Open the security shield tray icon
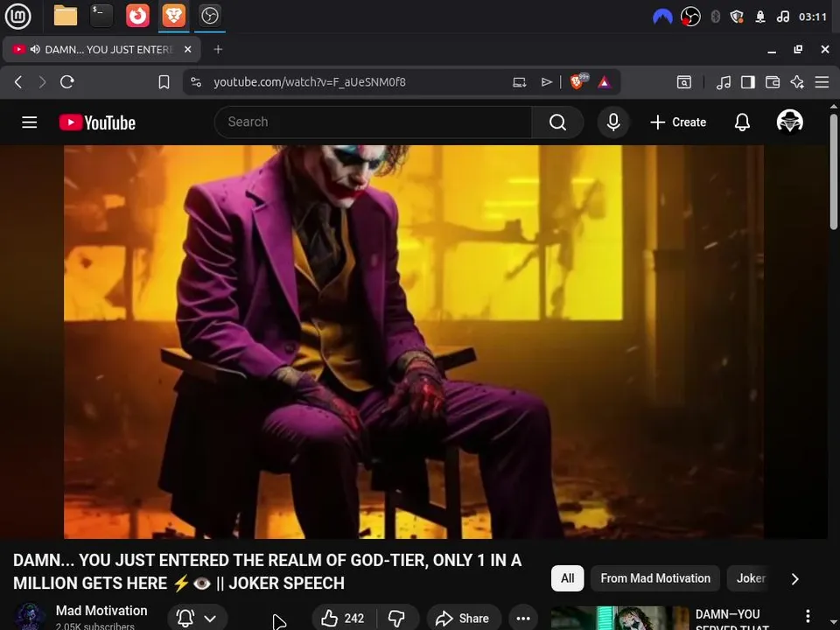The height and width of the screenshot is (630, 840). (737, 17)
